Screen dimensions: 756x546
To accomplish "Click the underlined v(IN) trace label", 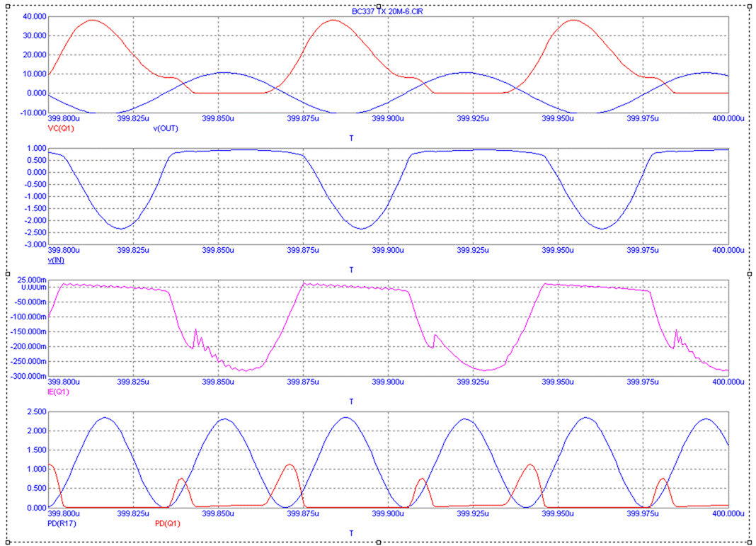I will 57,260.
